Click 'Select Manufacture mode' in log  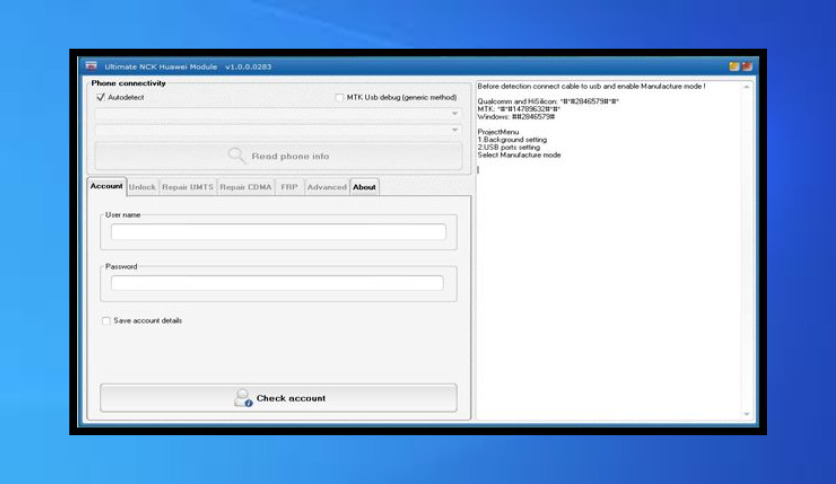click(519, 155)
